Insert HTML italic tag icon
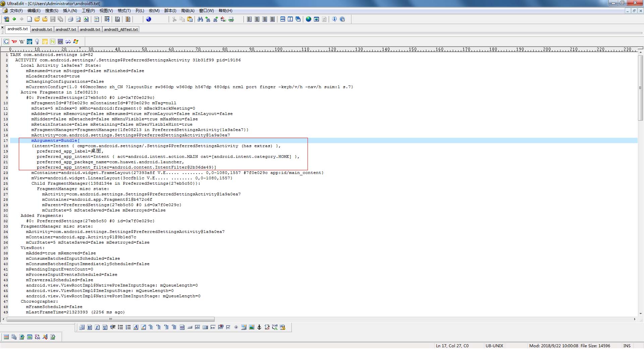 point(97,327)
